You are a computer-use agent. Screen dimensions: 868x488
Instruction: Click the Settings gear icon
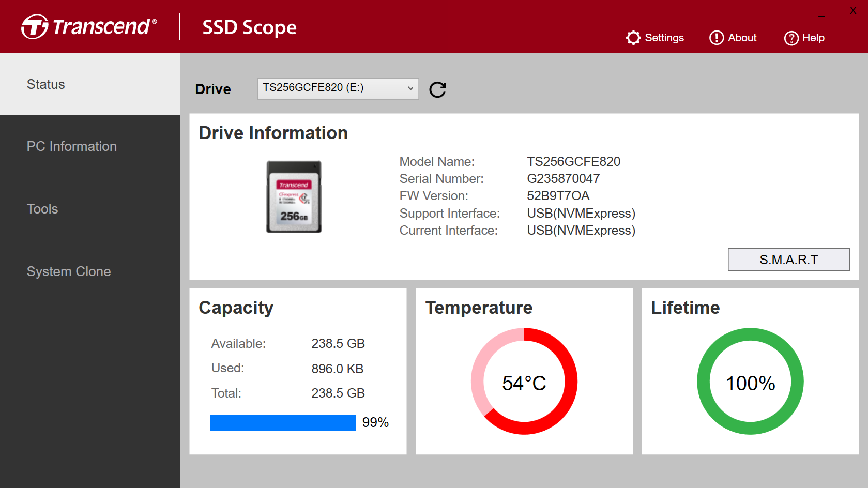(633, 38)
